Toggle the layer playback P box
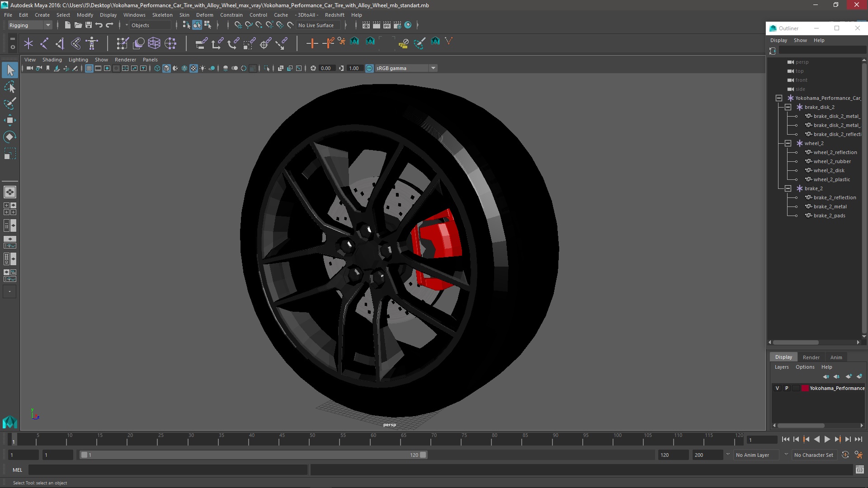This screenshot has width=868, height=488. click(x=787, y=388)
